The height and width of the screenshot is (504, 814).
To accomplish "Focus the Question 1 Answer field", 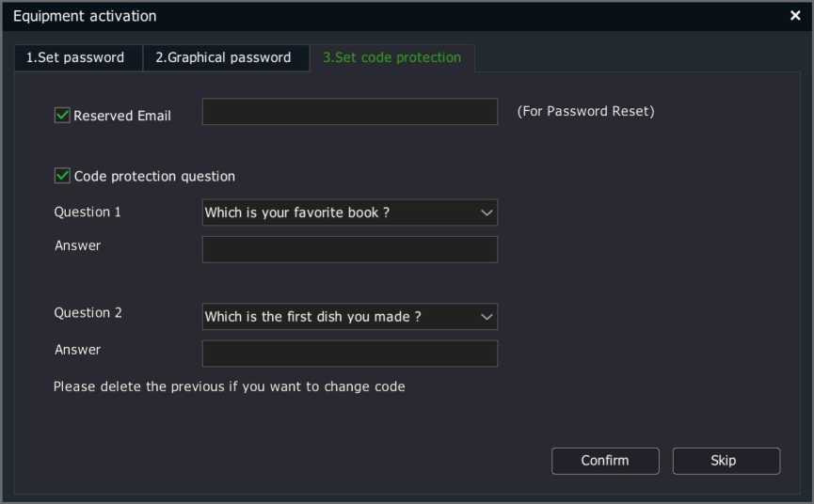I will point(349,249).
